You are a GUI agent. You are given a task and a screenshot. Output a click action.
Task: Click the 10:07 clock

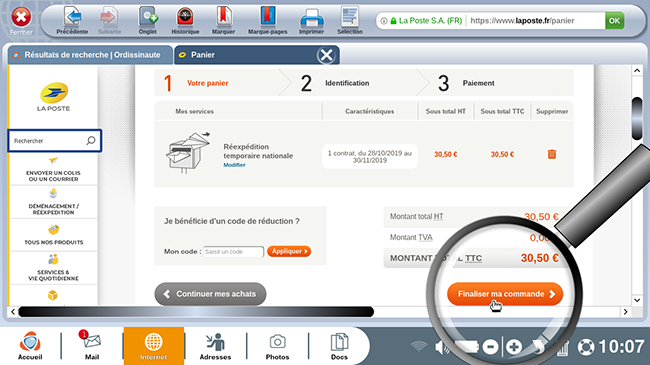pyautogui.click(x=621, y=347)
